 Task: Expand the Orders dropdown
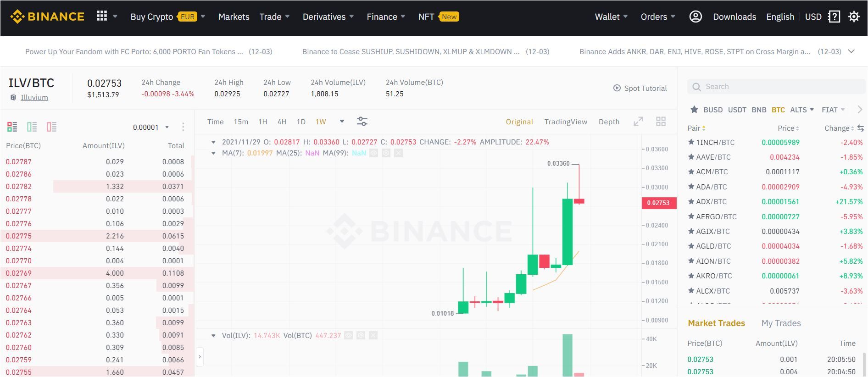tap(673, 17)
